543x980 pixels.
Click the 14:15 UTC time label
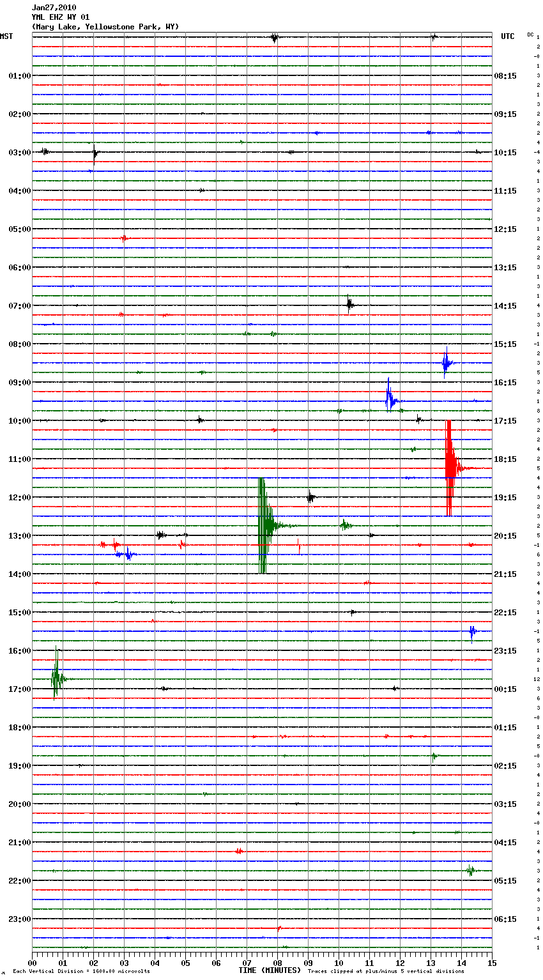point(505,306)
